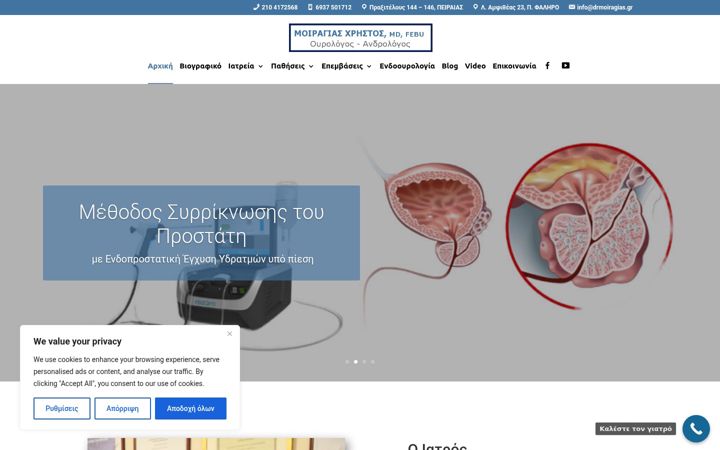This screenshot has height=450, width=720.
Task: Expand the Ιατρεία dropdown menu
Action: tap(246, 66)
